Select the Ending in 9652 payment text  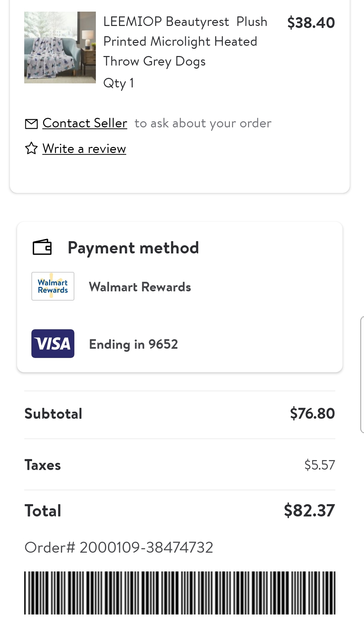pyautogui.click(x=133, y=344)
